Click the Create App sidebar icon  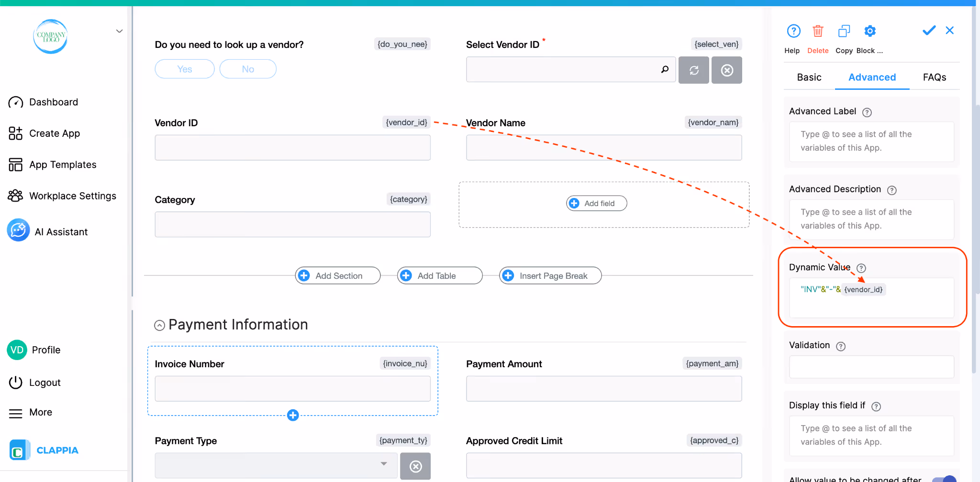tap(15, 133)
